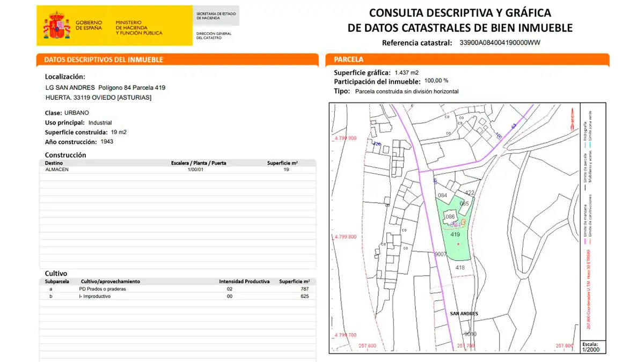The width and height of the screenshot is (644, 362).
Task: Click parcel label '422' on the map
Action: click(470, 193)
